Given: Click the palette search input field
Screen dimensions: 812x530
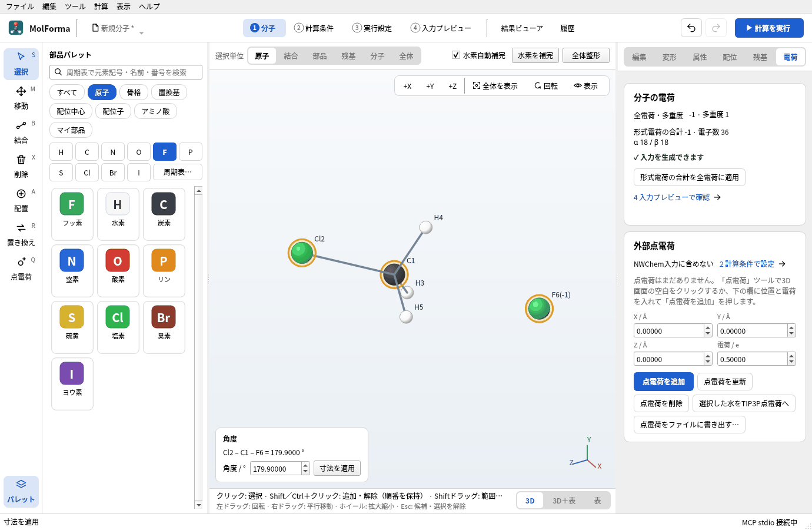Looking at the screenshot, I should tap(126, 72).
